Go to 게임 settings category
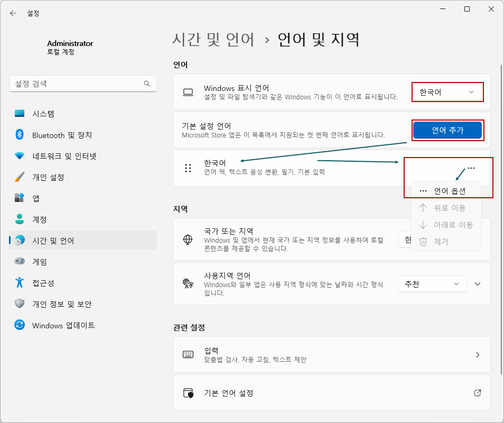This screenshot has height=423, width=504. tap(83, 262)
